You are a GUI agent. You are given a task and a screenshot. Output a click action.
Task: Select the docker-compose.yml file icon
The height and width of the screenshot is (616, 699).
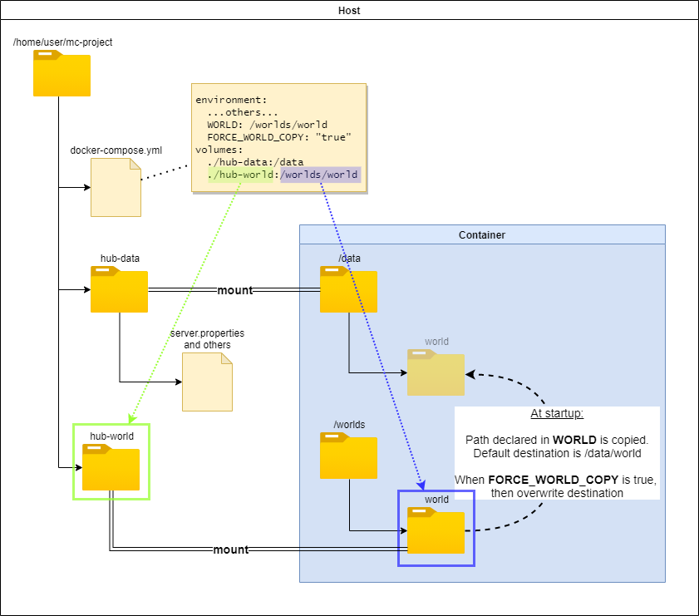click(116, 187)
